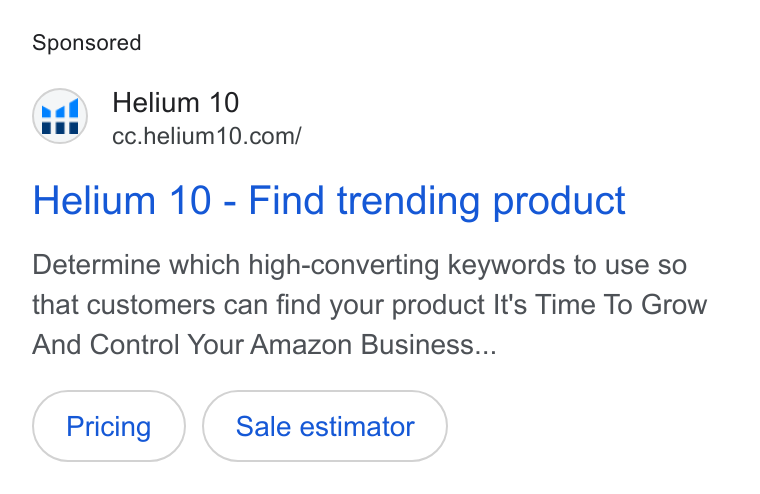Screen dimensions: 760x494
Task: Open the Pricing sitelink chip
Action: coord(109,426)
